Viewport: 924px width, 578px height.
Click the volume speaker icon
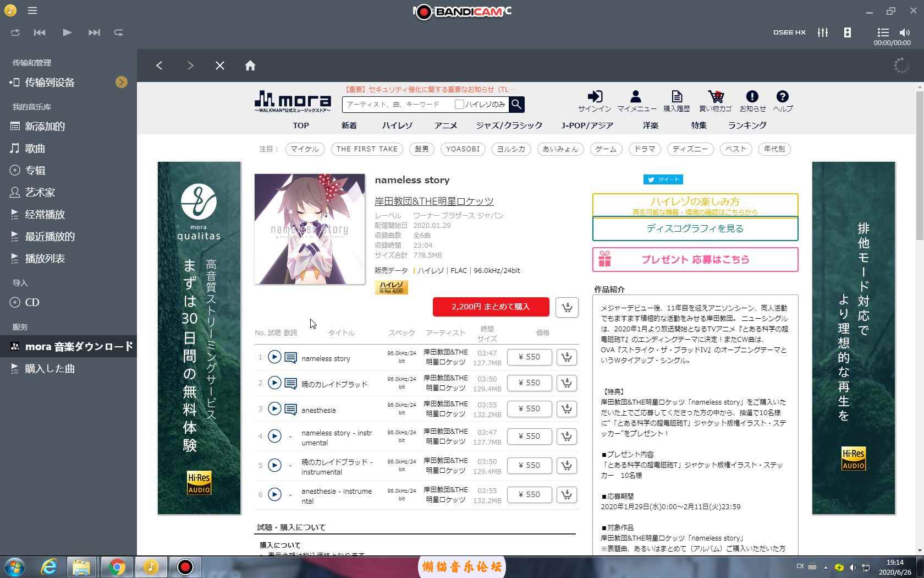[905, 32]
